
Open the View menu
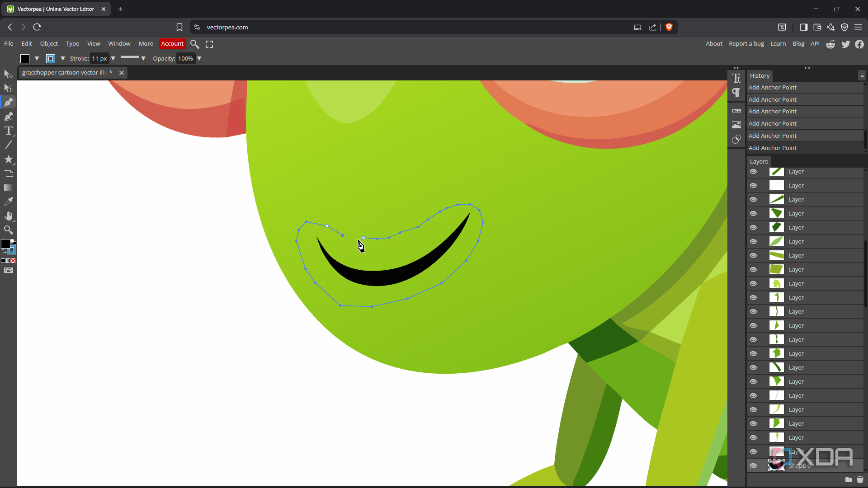(x=94, y=44)
